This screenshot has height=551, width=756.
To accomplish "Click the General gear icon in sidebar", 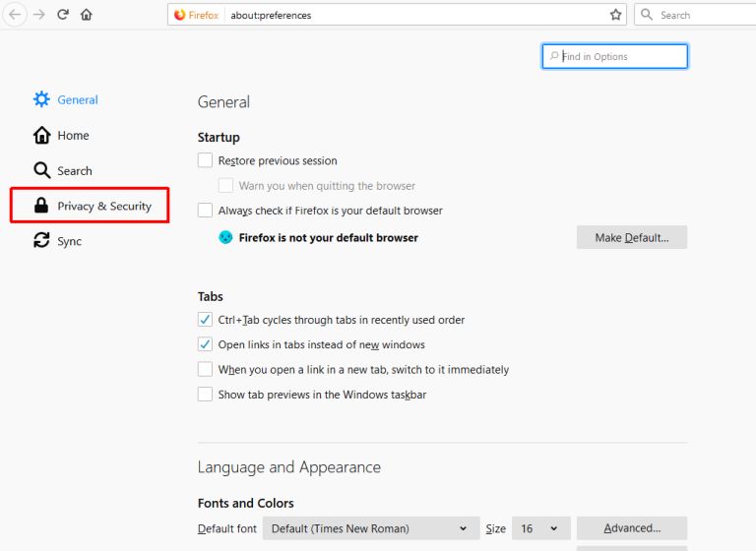I will pos(41,99).
